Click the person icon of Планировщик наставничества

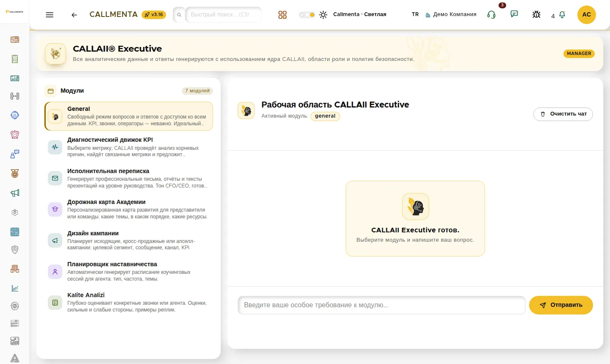[55, 272]
